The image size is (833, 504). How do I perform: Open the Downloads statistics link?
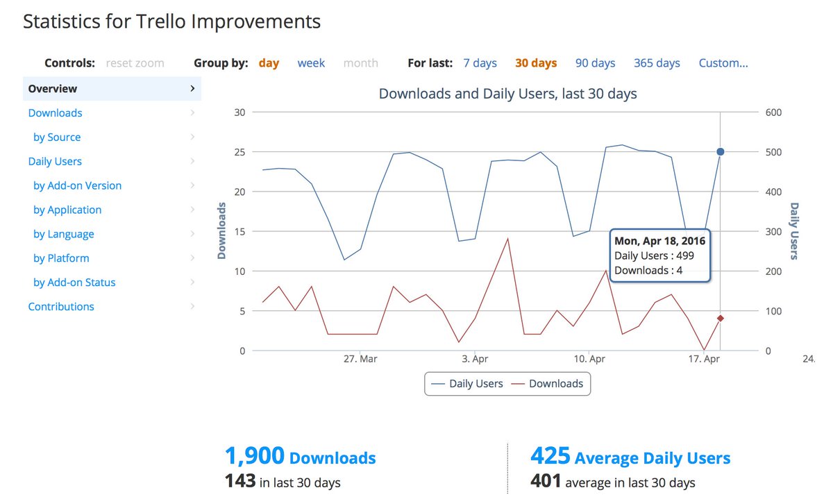point(55,113)
